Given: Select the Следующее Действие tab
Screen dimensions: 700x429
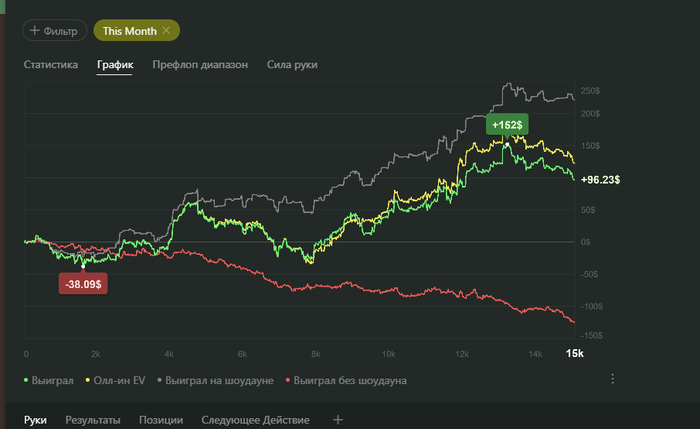Looking at the screenshot, I should click(x=255, y=420).
